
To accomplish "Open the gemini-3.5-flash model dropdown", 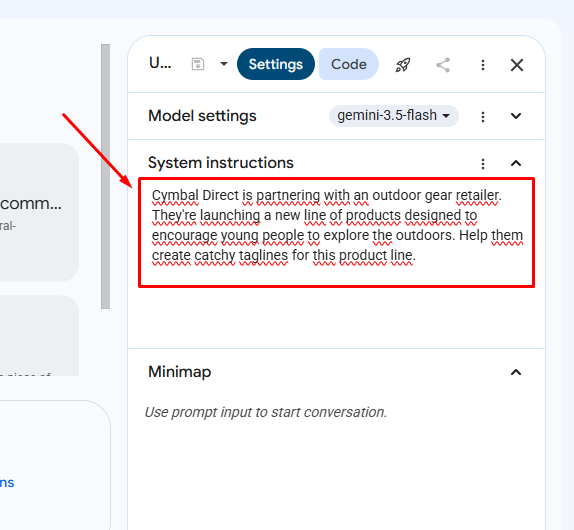I will tap(394, 116).
